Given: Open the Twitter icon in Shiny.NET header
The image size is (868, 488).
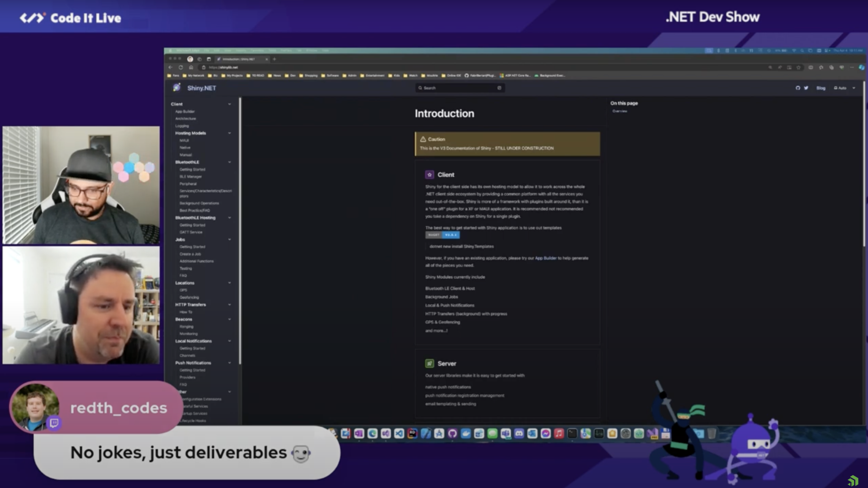Looking at the screenshot, I should coord(806,88).
